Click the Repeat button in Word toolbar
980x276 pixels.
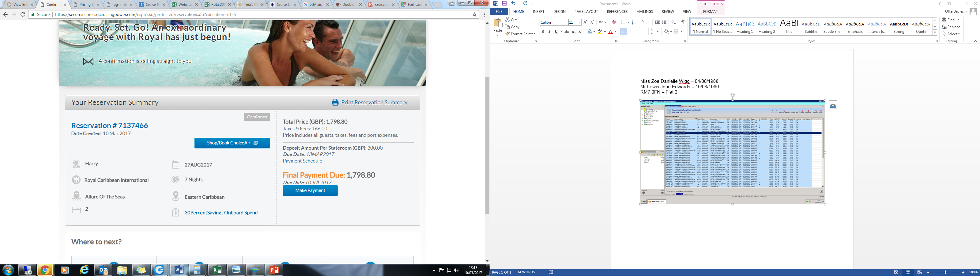coord(526,3)
